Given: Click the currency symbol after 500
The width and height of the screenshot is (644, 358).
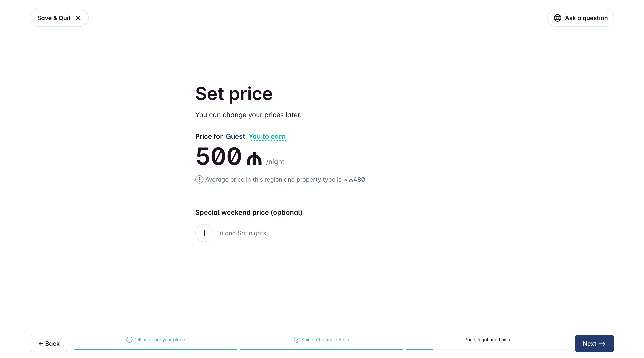Looking at the screenshot, I should pos(254,159).
